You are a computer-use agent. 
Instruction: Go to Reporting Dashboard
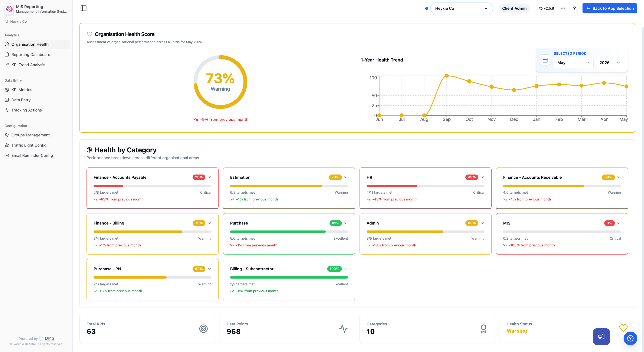pos(36,55)
